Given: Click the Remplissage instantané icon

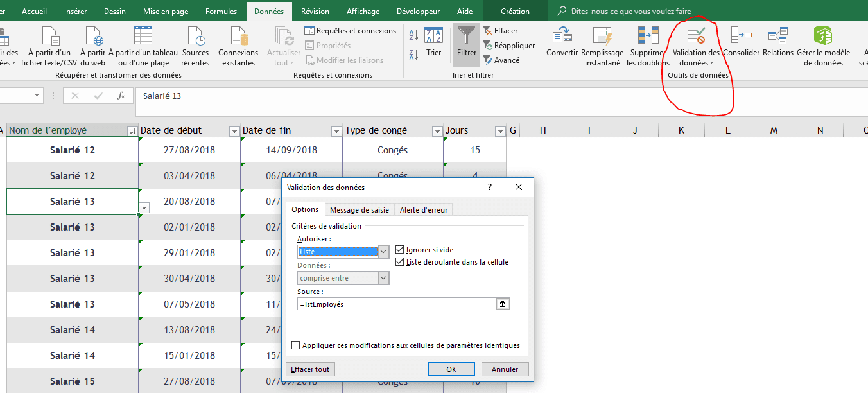Looking at the screenshot, I should point(602,37).
